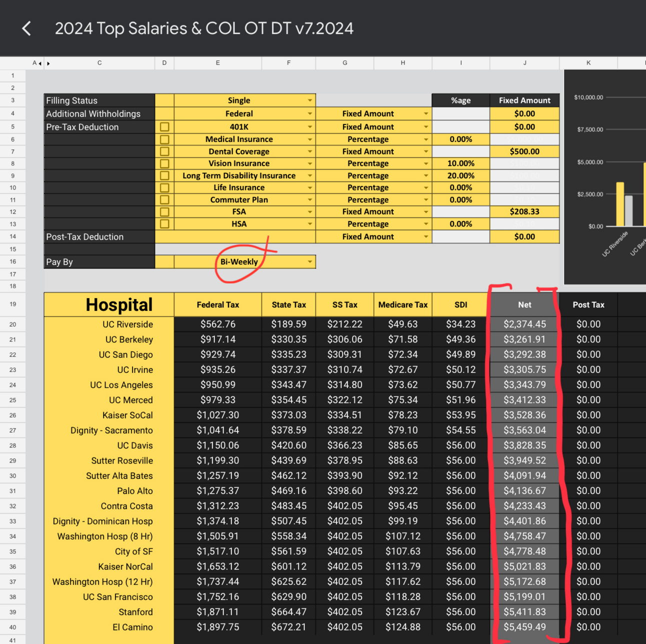The height and width of the screenshot is (644, 646).
Task: Click the $5,459.49 net pay cell
Action: point(524,627)
